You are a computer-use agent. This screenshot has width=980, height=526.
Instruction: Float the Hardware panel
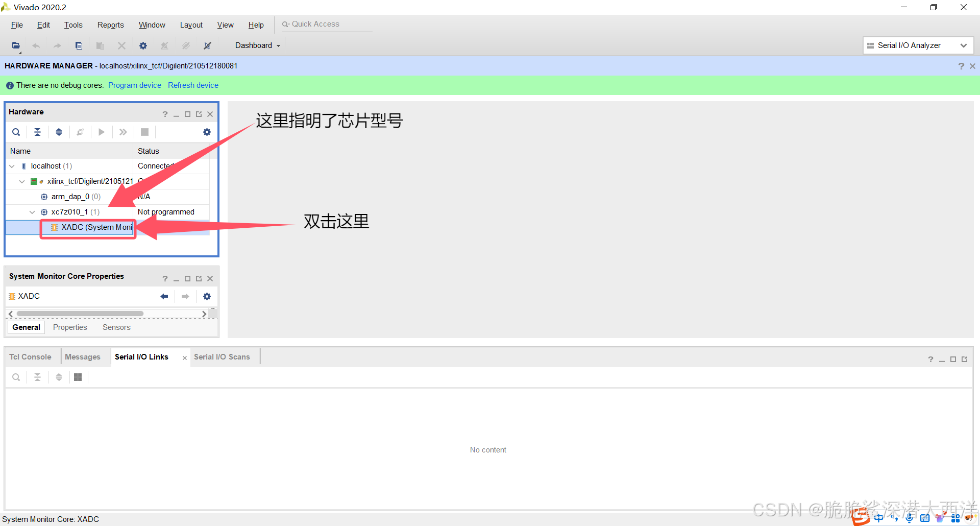pos(199,114)
